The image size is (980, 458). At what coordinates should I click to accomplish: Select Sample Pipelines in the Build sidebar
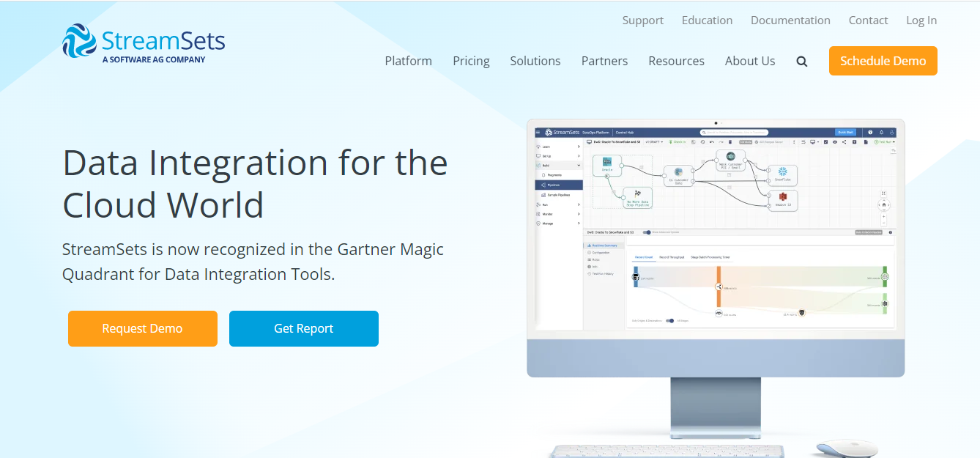click(559, 195)
